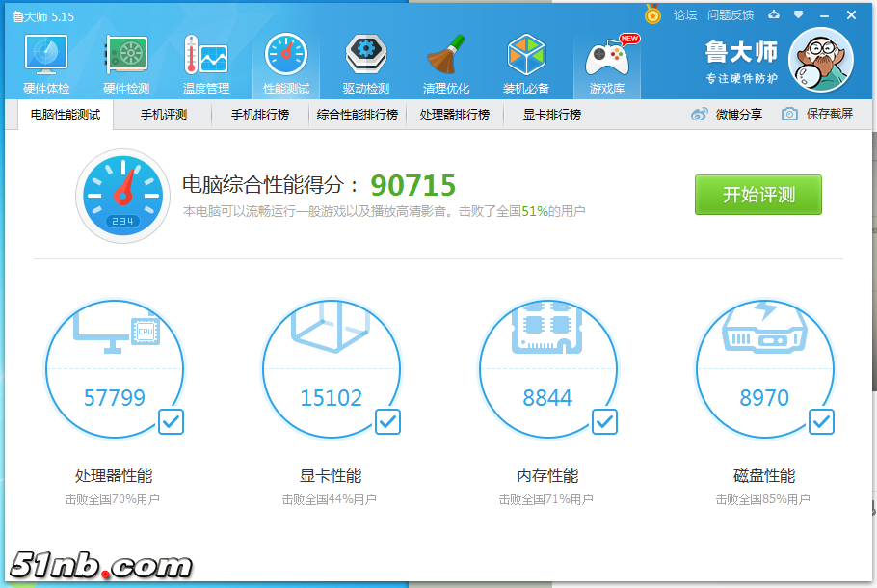
Task: Switch to 手机评测 tab
Action: (x=164, y=114)
